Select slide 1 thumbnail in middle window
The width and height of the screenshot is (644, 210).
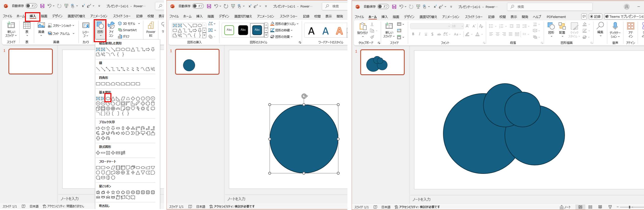click(x=197, y=62)
